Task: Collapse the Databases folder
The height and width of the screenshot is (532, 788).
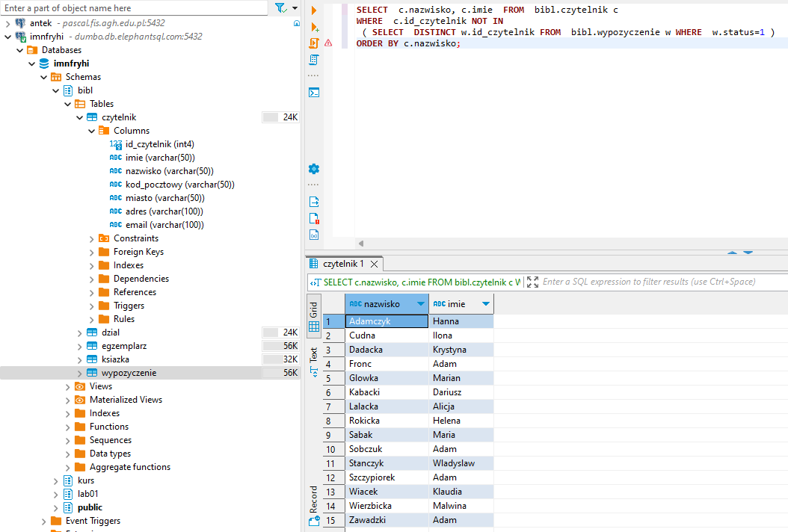Action: pyautogui.click(x=19, y=50)
